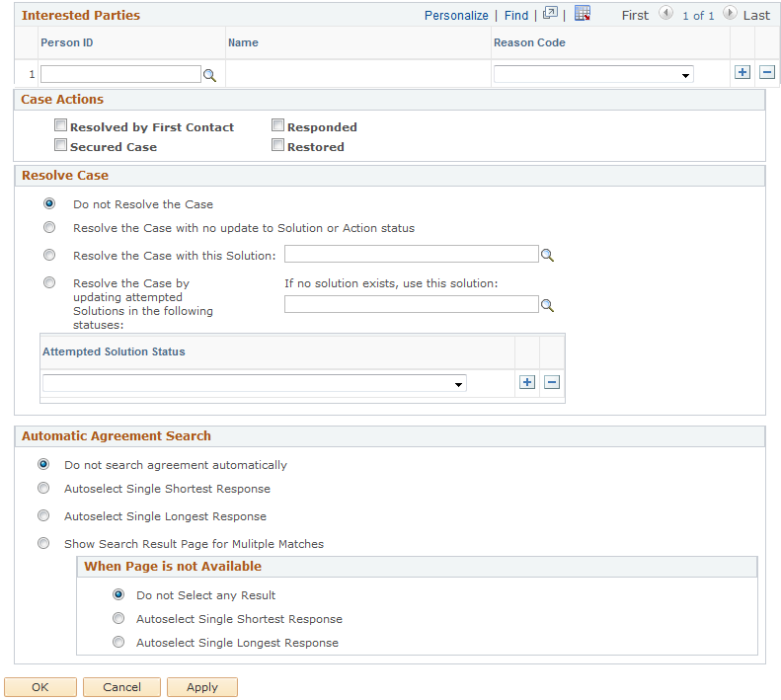Open lookup for fallback solution field

click(547, 305)
